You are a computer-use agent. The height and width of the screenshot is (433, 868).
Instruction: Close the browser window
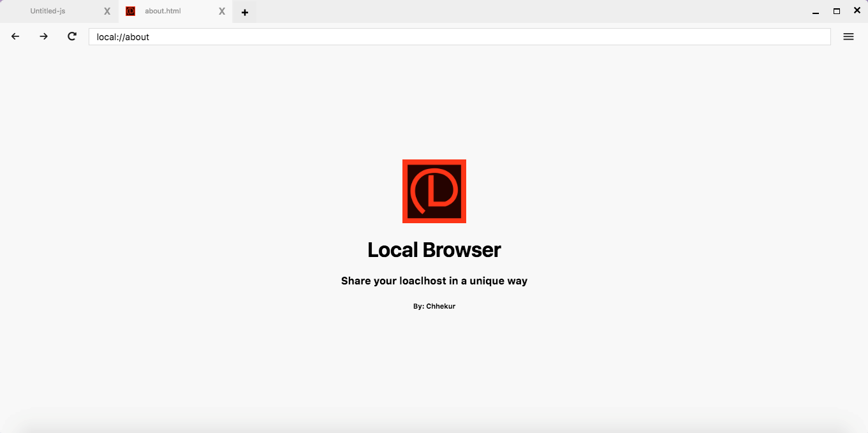857,10
